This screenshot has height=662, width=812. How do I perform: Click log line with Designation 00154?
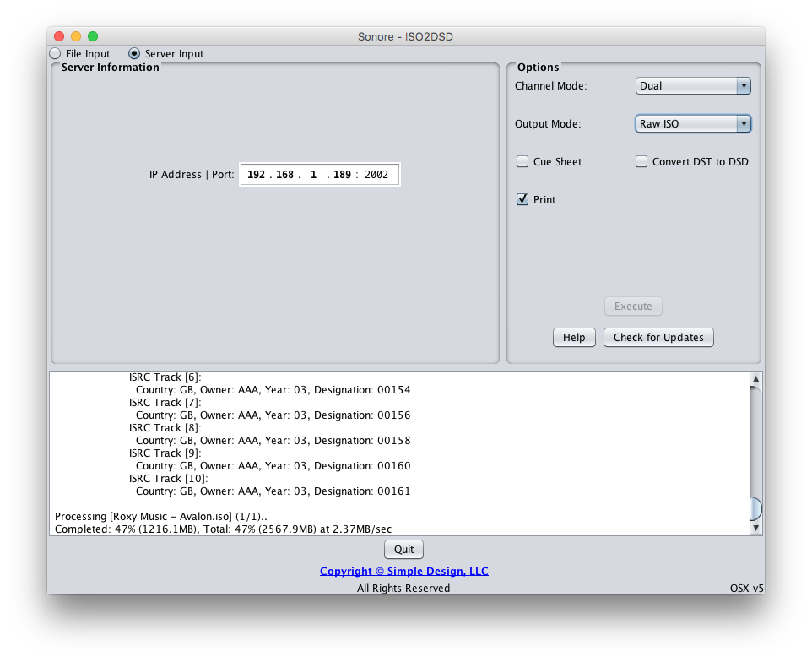point(273,389)
